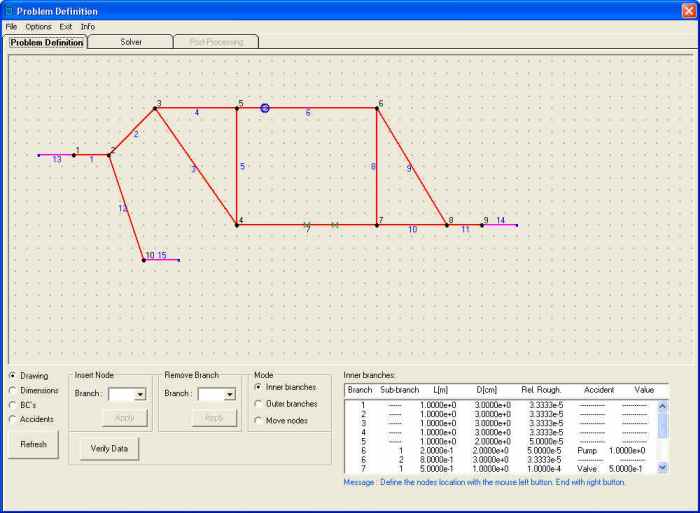Click the L[m] column header
Image resolution: width=700 pixels, height=513 pixels.
coord(437,388)
